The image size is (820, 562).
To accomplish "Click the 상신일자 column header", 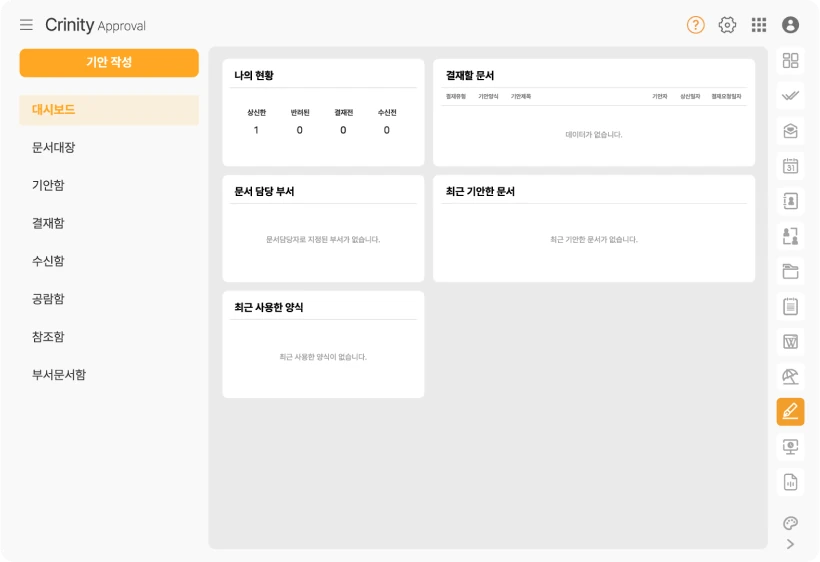I will (x=690, y=96).
